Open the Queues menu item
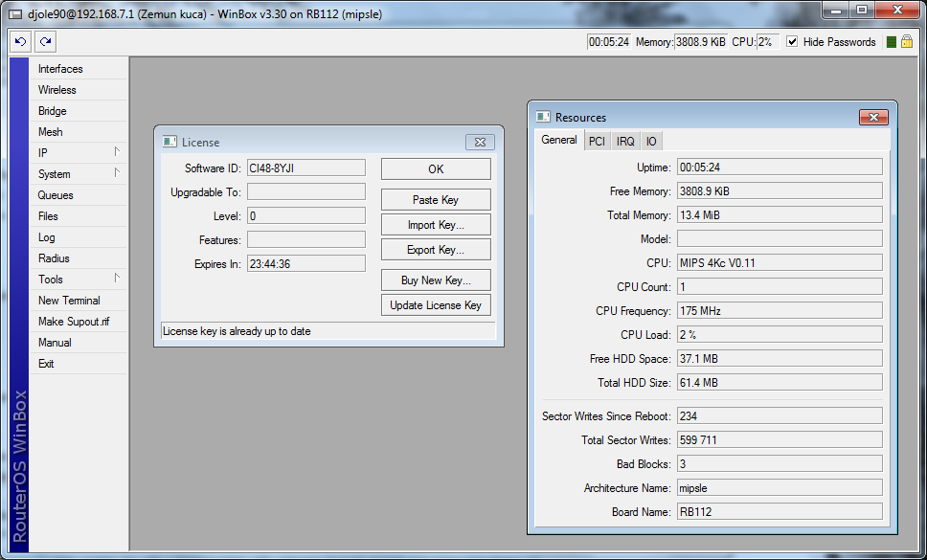927x560 pixels. pos(79,195)
